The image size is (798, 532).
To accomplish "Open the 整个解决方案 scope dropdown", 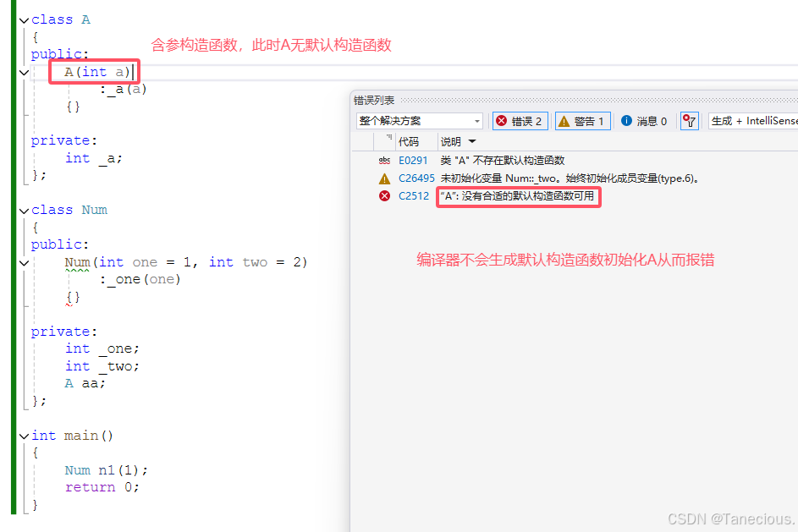I will coord(419,121).
